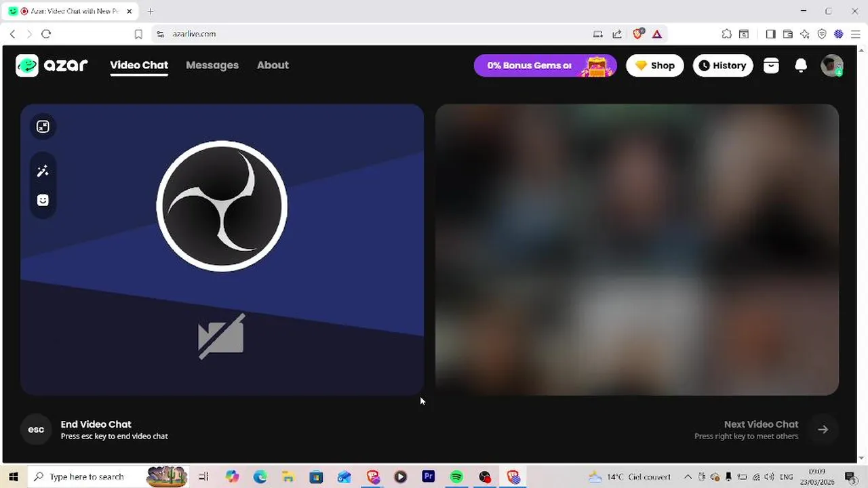Open the Windows notification center

850,476
